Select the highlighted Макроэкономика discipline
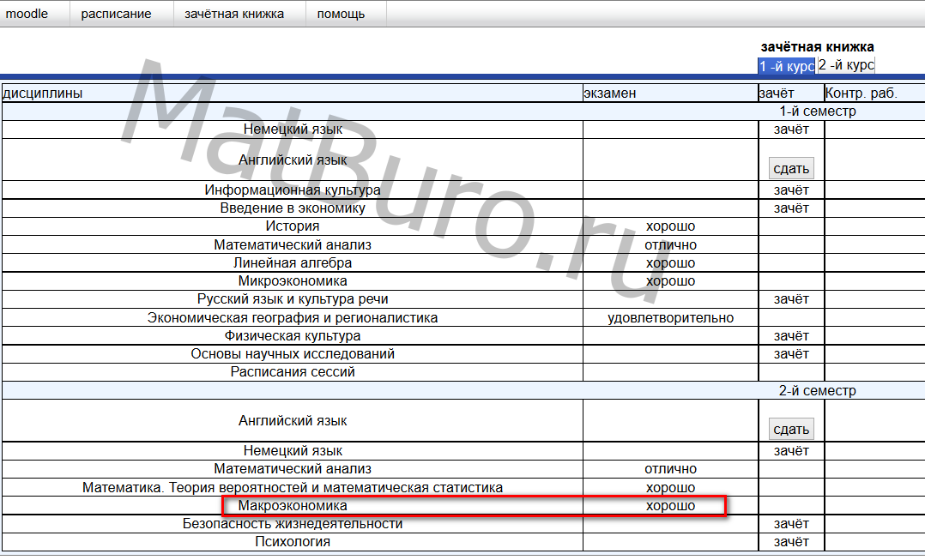925x560 pixels. (293, 506)
